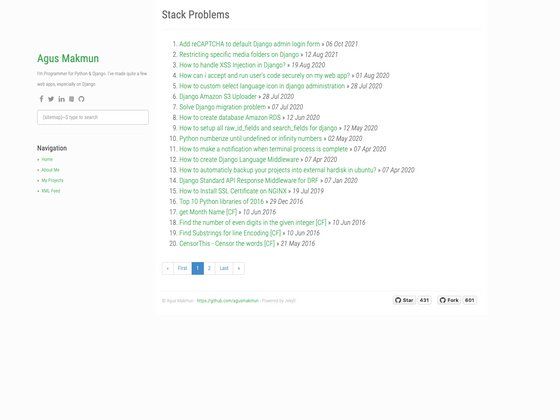Go to previous page using « arrow
The width and height of the screenshot is (560, 420).
click(168, 268)
